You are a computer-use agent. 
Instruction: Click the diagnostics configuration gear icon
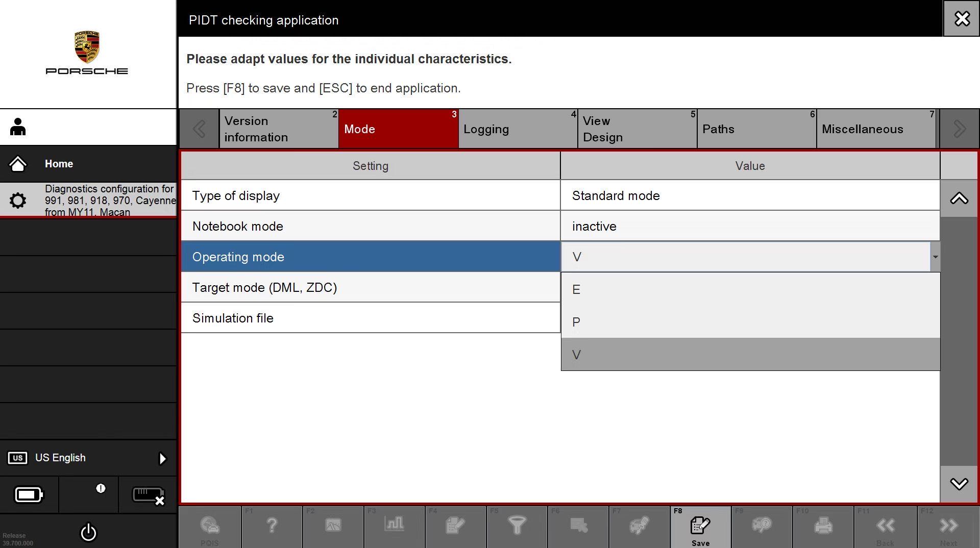click(x=18, y=200)
